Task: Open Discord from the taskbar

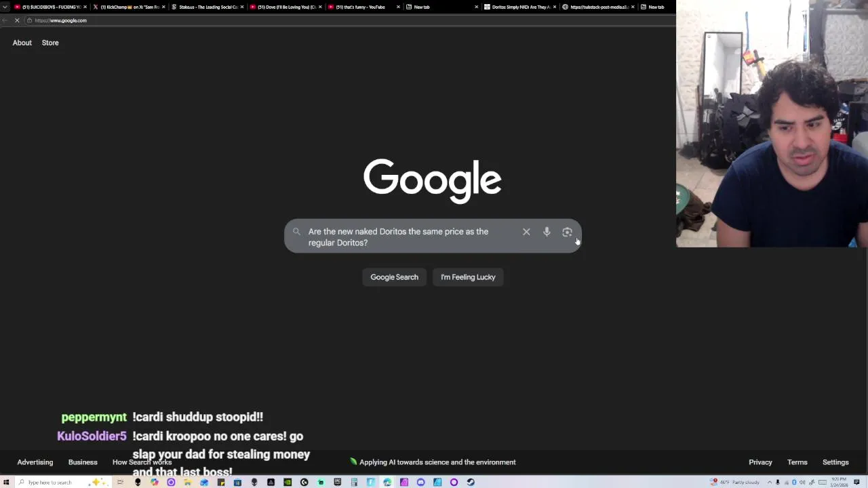Action: pos(420,482)
